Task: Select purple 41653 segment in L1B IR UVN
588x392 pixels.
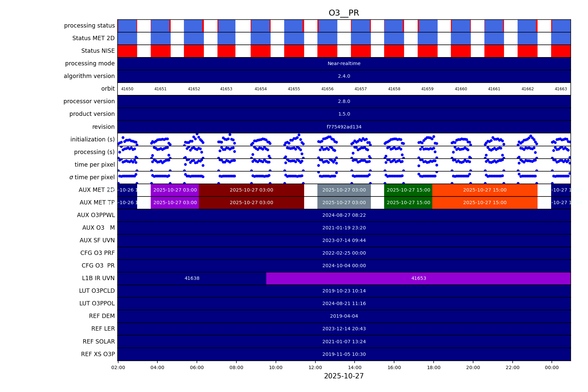Action: pyautogui.click(x=418, y=278)
